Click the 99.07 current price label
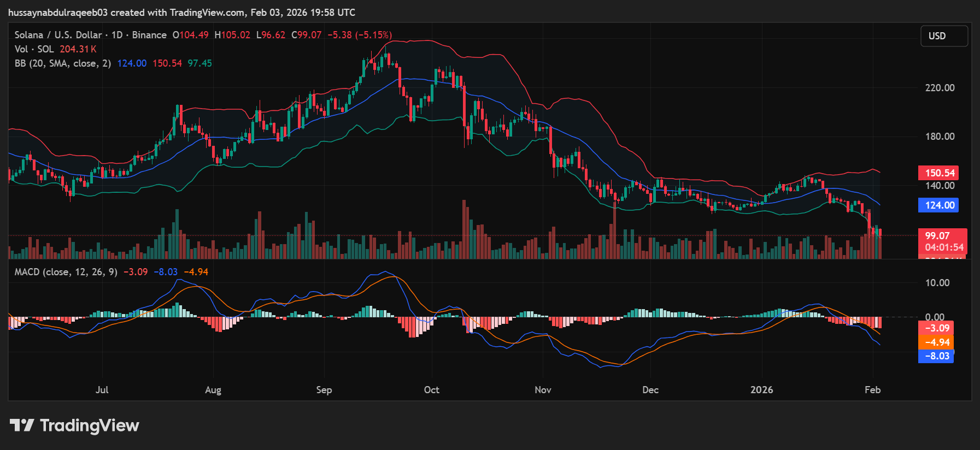980x450 pixels. pyautogui.click(x=937, y=236)
